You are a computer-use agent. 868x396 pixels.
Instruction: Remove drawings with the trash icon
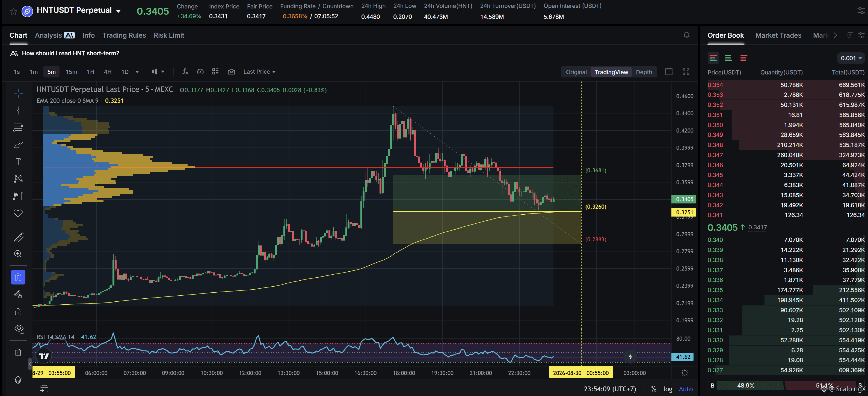pos(18,352)
